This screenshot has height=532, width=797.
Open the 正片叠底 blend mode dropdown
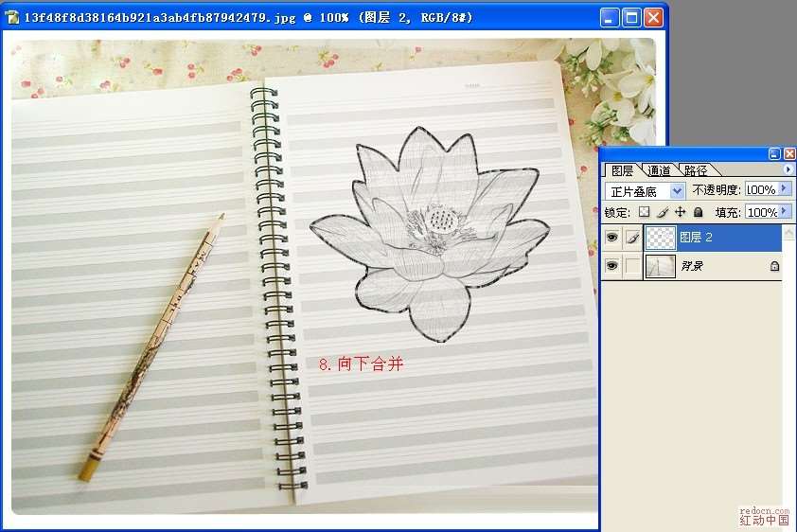click(x=676, y=191)
